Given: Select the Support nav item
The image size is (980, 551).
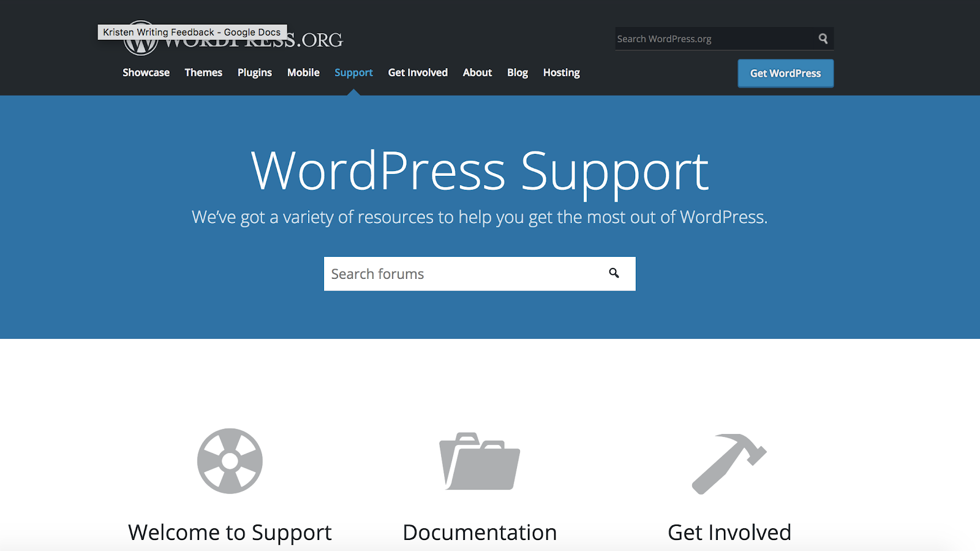Looking at the screenshot, I should (x=353, y=72).
